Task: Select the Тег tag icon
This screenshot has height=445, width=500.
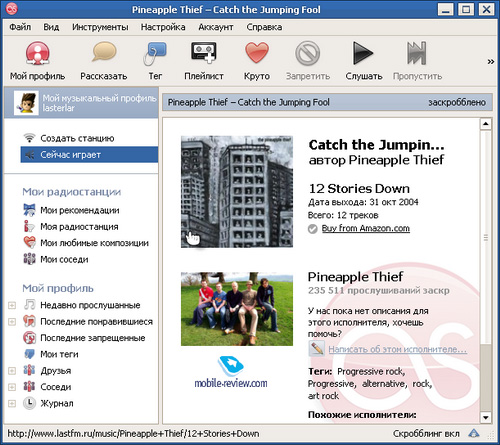Action: tap(155, 53)
